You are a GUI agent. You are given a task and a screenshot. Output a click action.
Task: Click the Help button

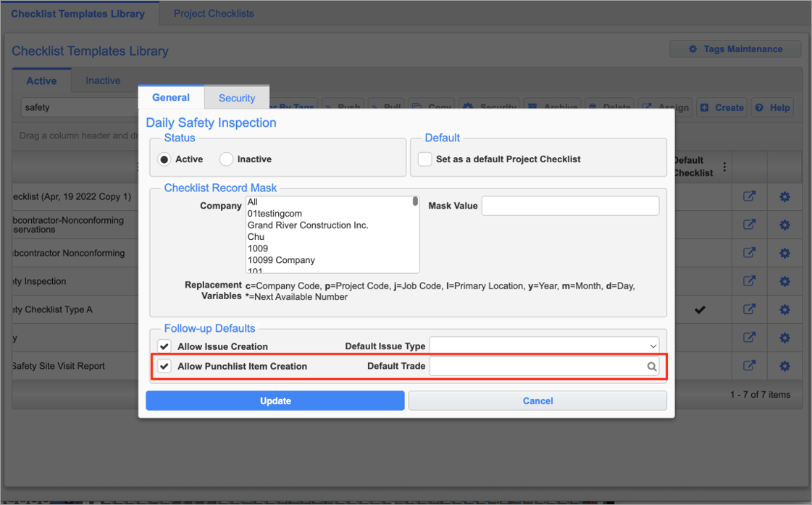point(772,108)
